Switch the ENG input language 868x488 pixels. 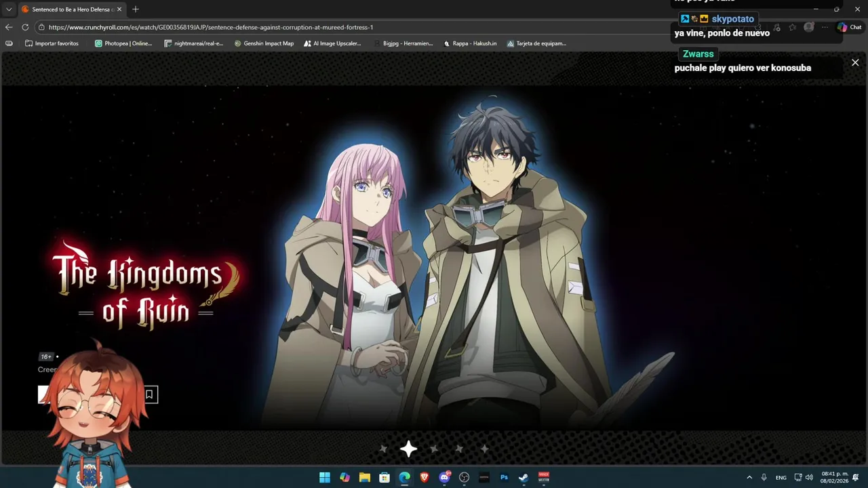(x=781, y=477)
